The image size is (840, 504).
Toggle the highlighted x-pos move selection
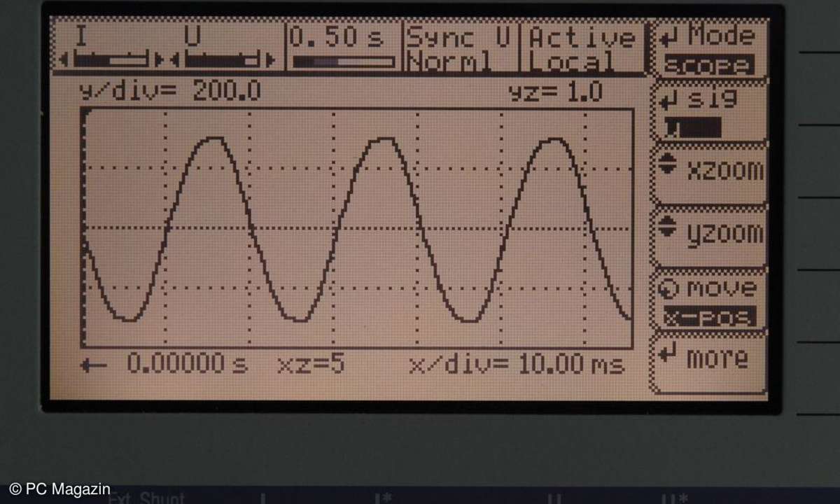[710, 317]
